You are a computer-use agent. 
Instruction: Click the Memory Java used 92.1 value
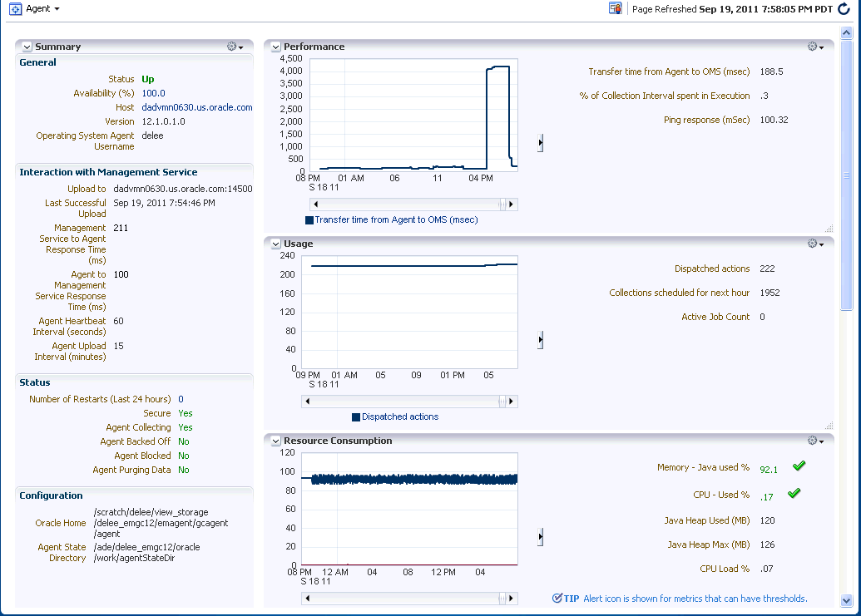click(769, 470)
